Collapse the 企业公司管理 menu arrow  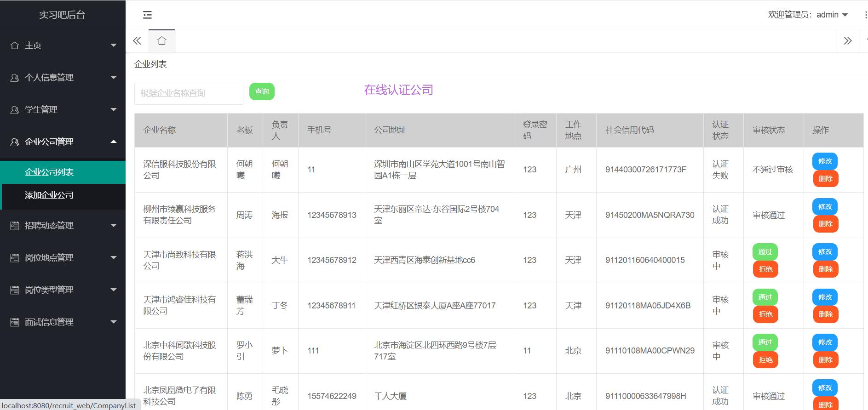(x=114, y=142)
